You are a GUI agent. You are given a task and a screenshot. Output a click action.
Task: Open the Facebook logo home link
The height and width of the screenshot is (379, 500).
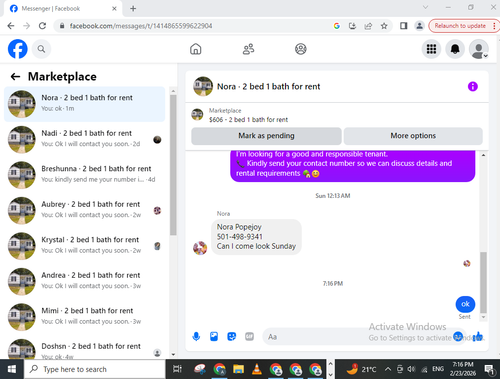point(17,49)
